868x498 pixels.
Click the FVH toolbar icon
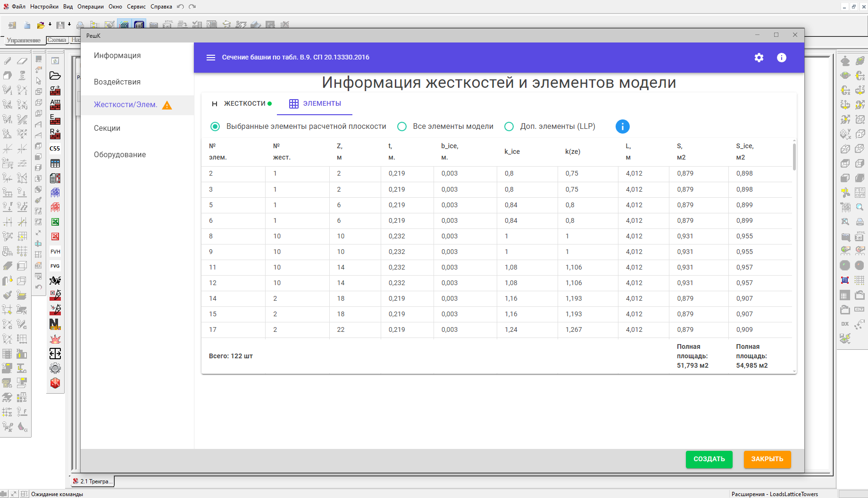tap(55, 252)
